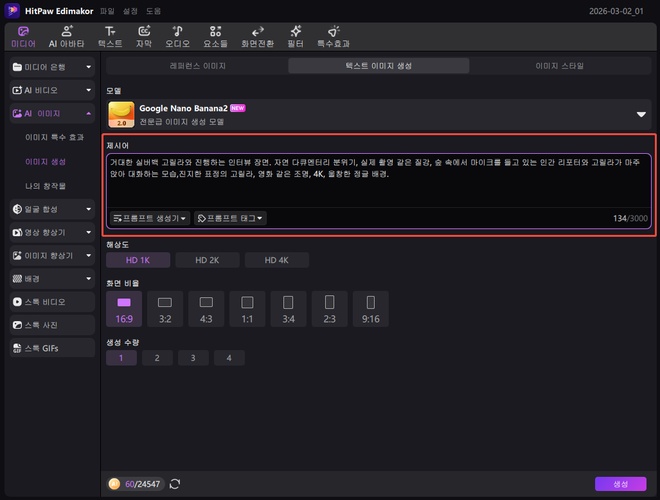Set generation quantity to 3
The width and height of the screenshot is (660, 500).
point(193,358)
